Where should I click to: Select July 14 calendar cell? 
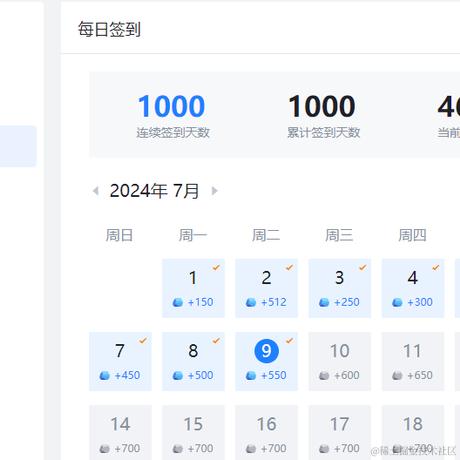tap(120, 433)
